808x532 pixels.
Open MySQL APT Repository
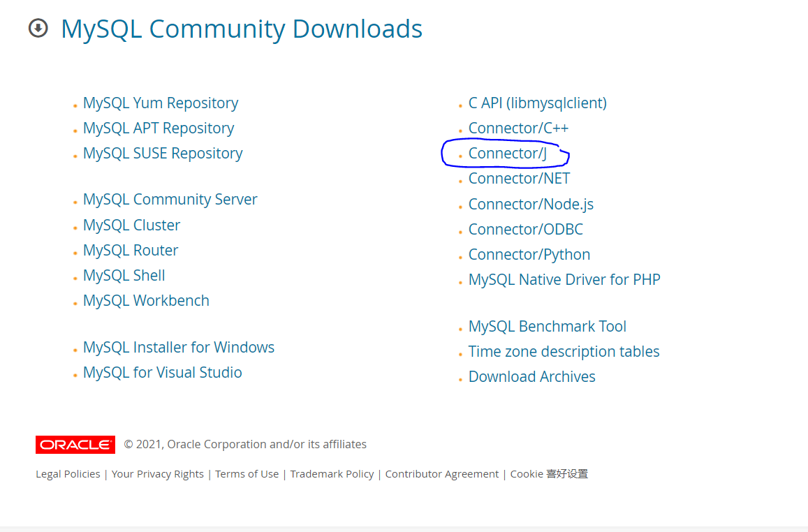coord(158,128)
